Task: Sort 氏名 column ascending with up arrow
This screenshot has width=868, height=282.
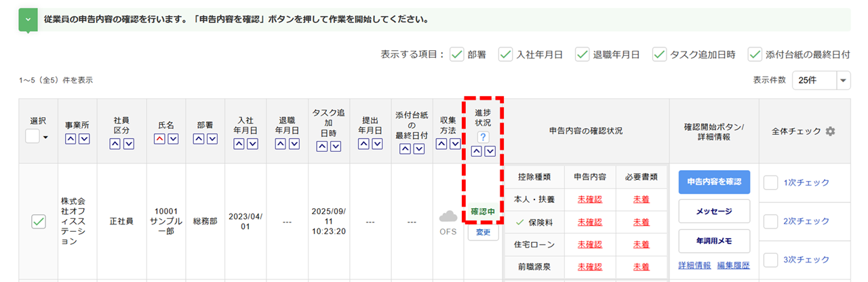Action: tap(160, 139)
